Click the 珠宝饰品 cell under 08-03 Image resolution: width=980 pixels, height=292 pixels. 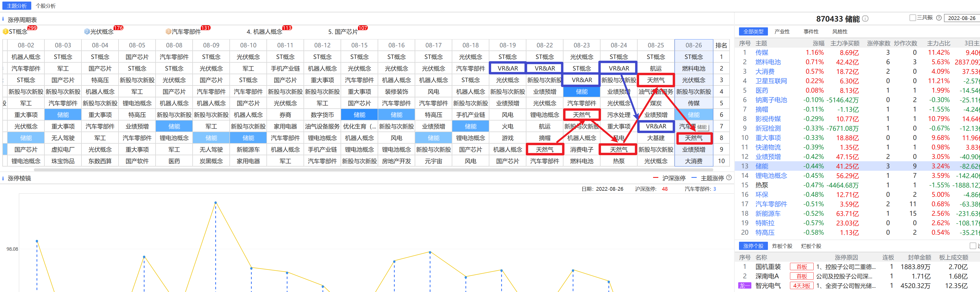coord(63,161)
